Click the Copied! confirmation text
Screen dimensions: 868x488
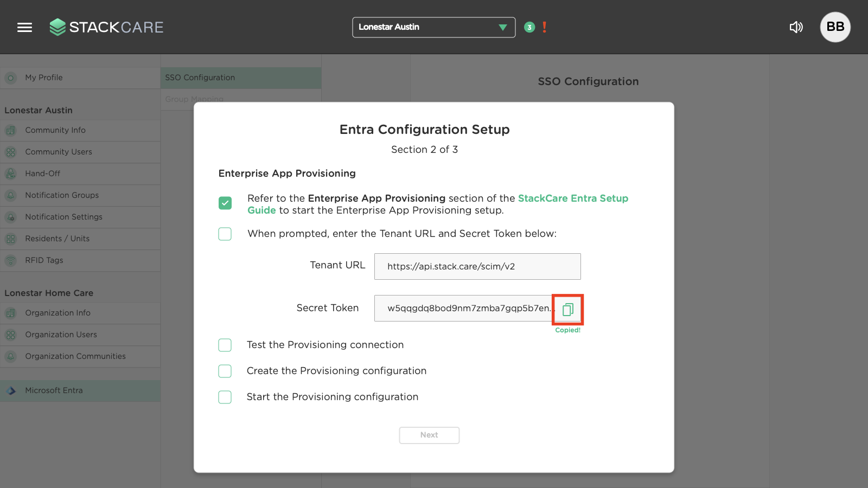(567, 330)
